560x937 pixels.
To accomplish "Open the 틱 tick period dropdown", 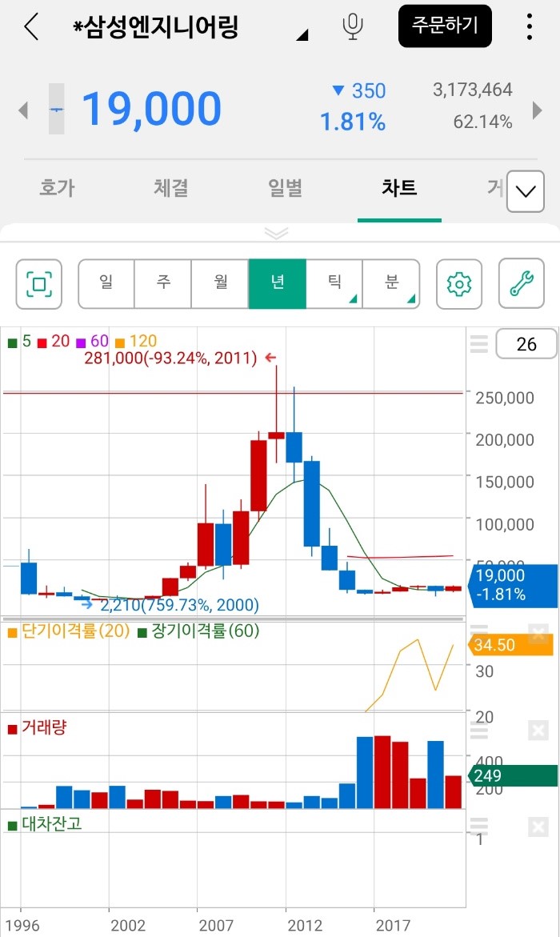I will pyautogui.click(x=334, y=284).
